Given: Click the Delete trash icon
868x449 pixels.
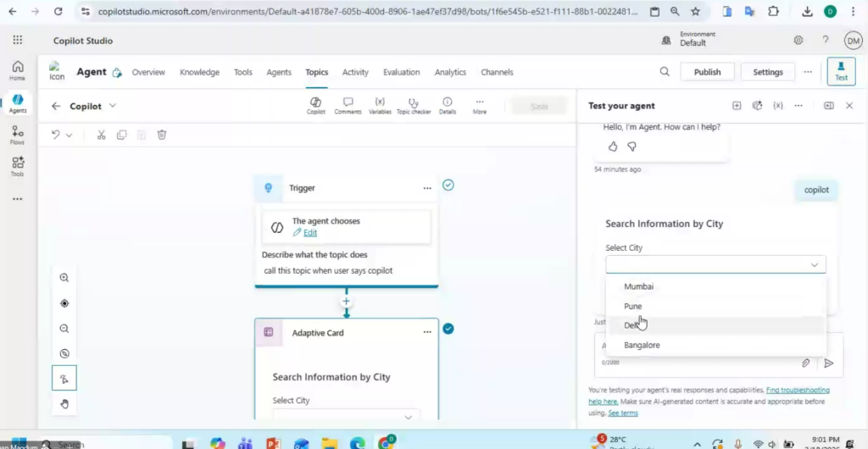Looking at the screenshot, I should click(162, 135).
